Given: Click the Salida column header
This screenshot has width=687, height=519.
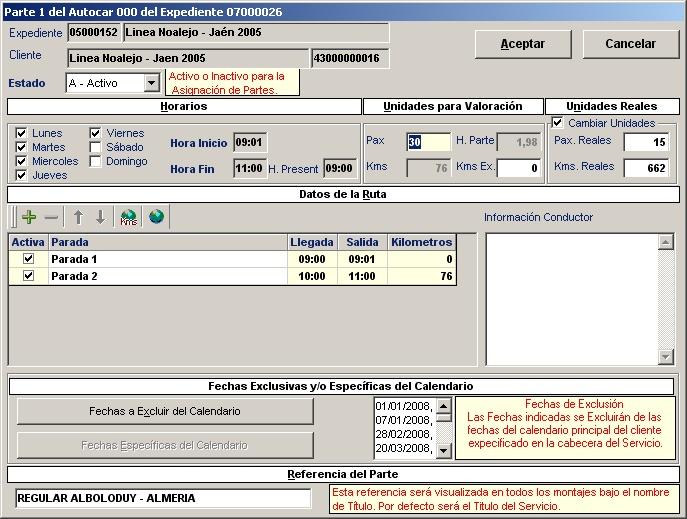Looking at the screenshot, I should coord(362,242).
